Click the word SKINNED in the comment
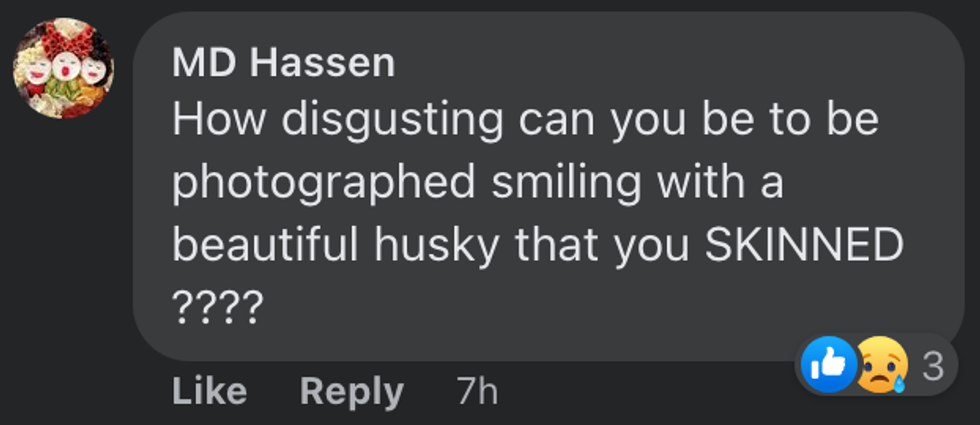This screenshot has height=425, width=980. click(804, 245)
